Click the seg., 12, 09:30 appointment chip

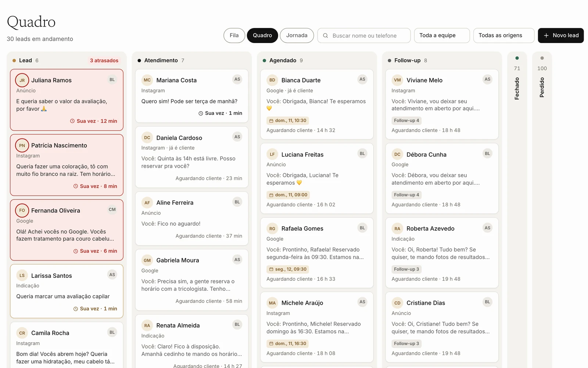click(288, 269)
